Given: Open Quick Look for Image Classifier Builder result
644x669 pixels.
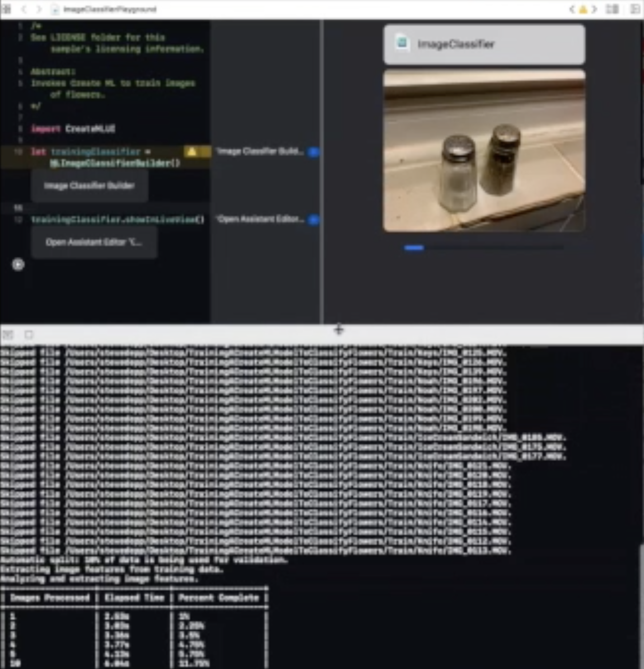Looking at the screenshot, I should [x=313, y=152].
